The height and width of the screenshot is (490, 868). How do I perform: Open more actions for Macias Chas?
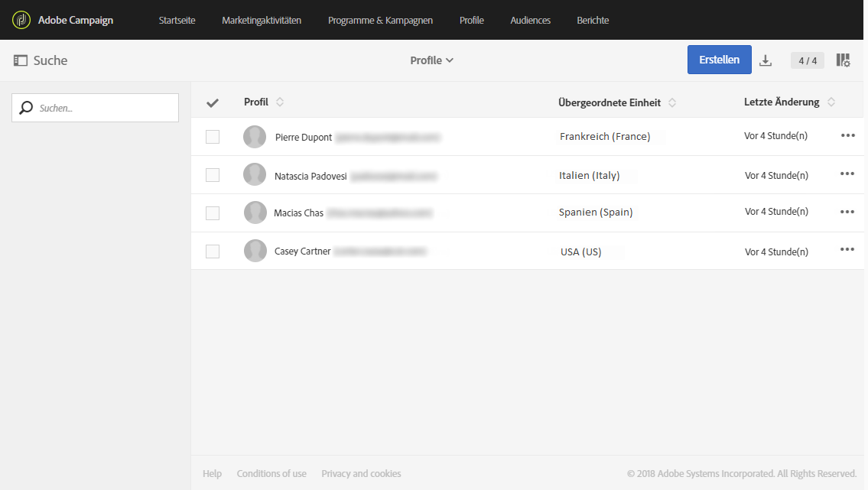pos(847,212)
